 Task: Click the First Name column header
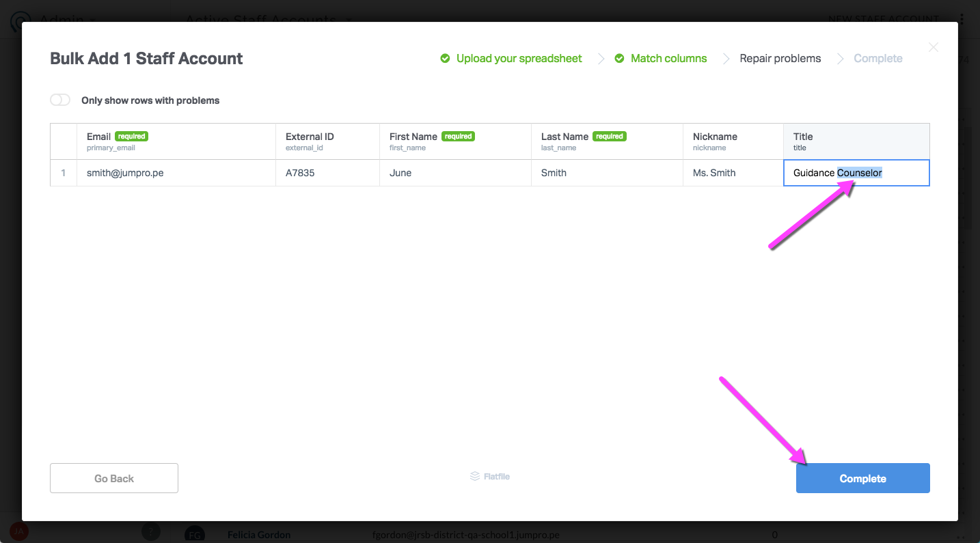click(x=456, y=141)
